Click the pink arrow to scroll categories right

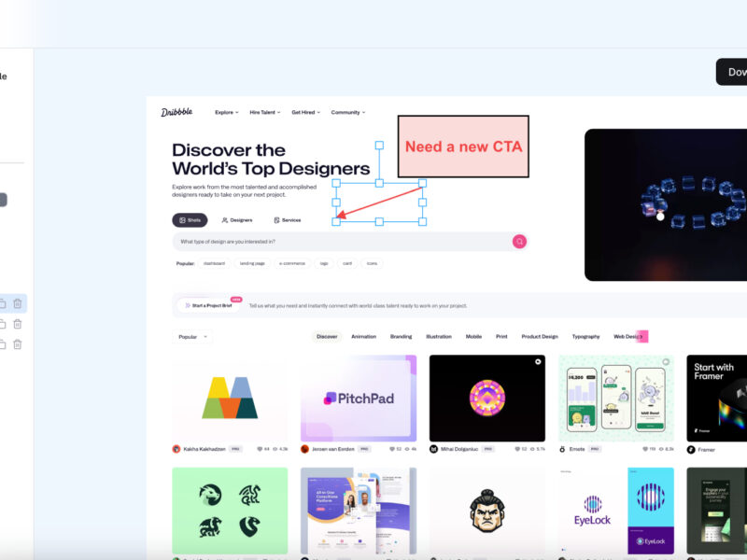pyautogui.click(x=641, y=336)
